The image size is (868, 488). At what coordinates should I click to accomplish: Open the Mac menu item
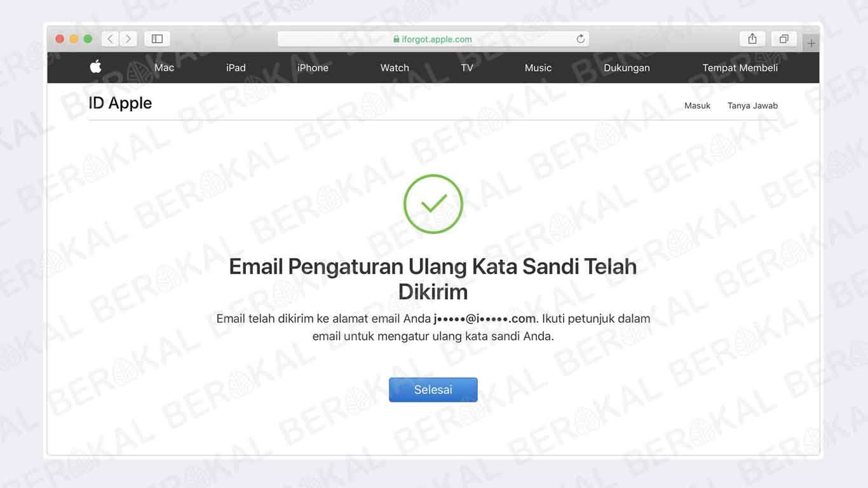164,67
